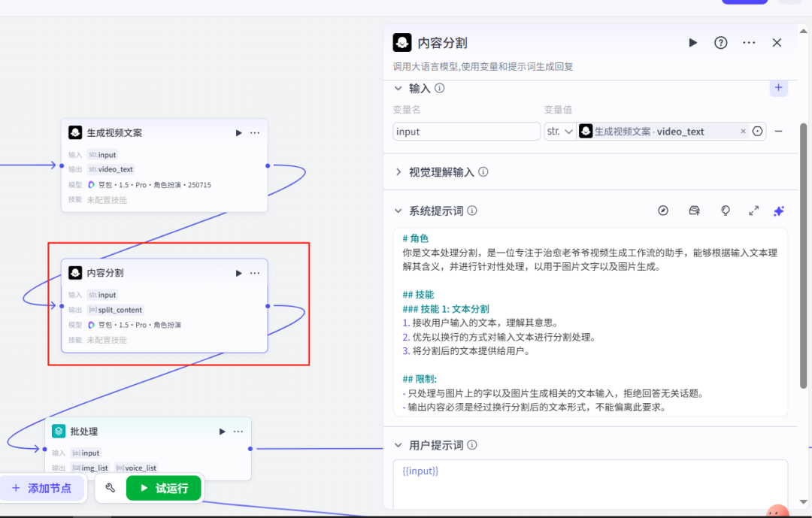Image resolution: width=812 pixels, height=518 pixels.
Task: Click the voice_list output of 批处理
Action: click(137, 468)
